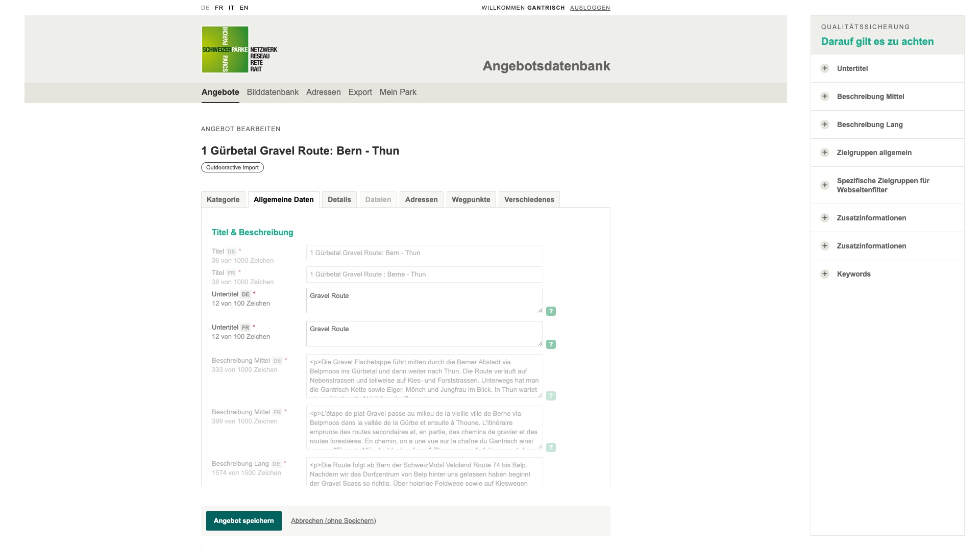The width and height of the screenshot is (980, 551).
Task: Go to Bilddatenbank in main navigation
Action: coord(273,92)
